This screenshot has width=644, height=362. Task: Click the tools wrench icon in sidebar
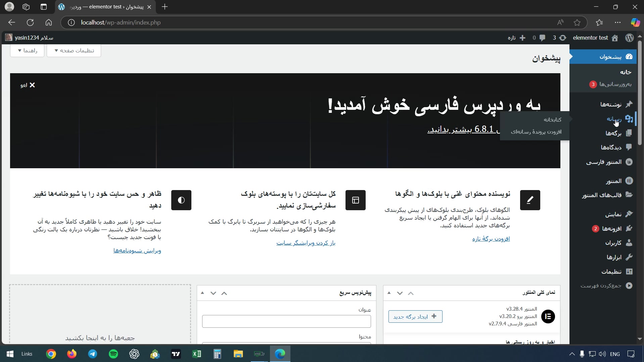tap(629, 257)
